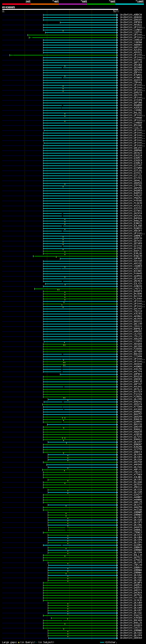
Task: Select hit label UniRef100_P09445
Action: coord(131,273)
